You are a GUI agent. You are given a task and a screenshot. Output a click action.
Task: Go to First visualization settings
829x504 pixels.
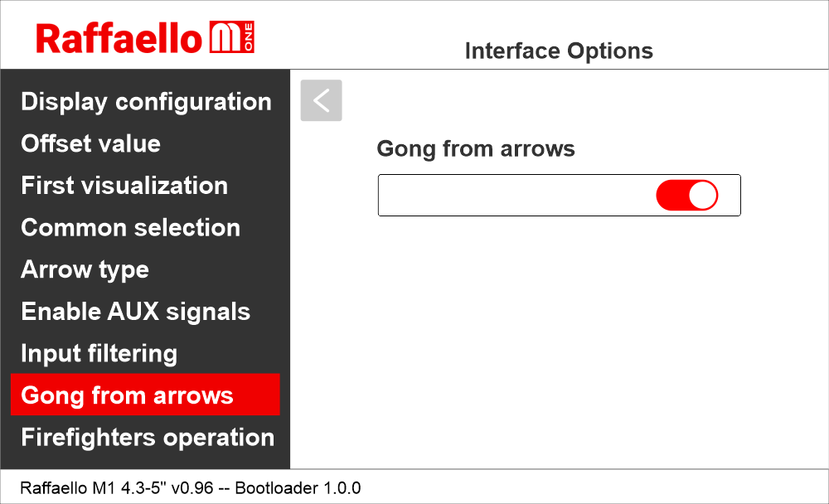click(x=124, y=186)
